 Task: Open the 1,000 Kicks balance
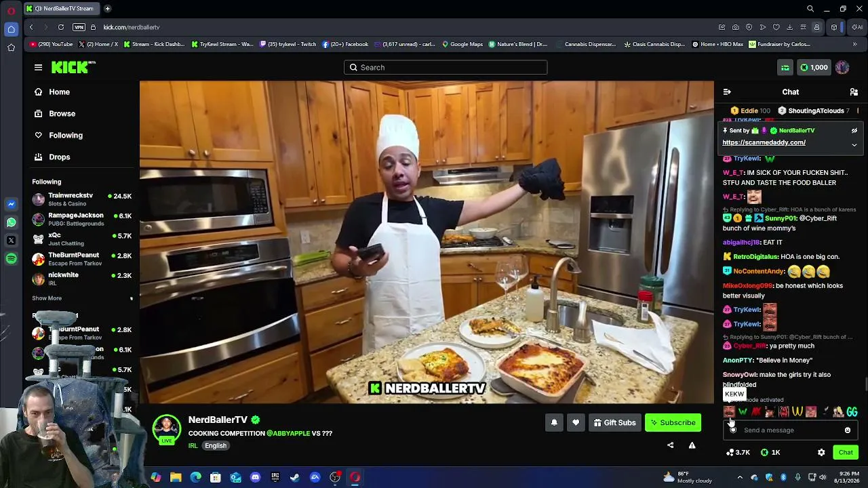[x=814, y=67]
